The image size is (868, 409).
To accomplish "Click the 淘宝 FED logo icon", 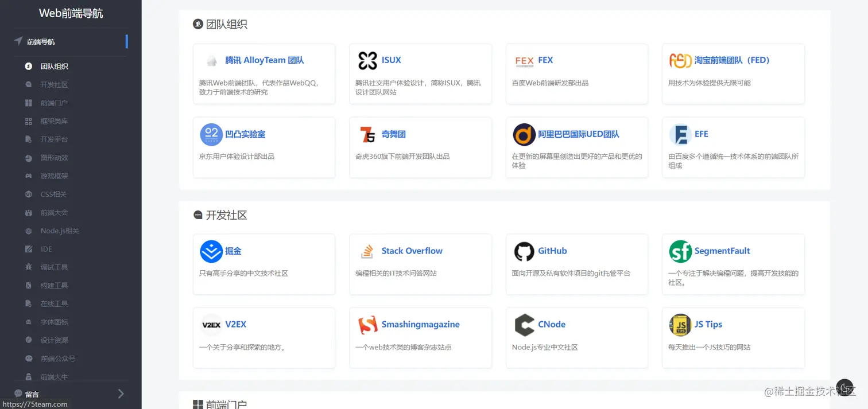I will tap(680, 61).
